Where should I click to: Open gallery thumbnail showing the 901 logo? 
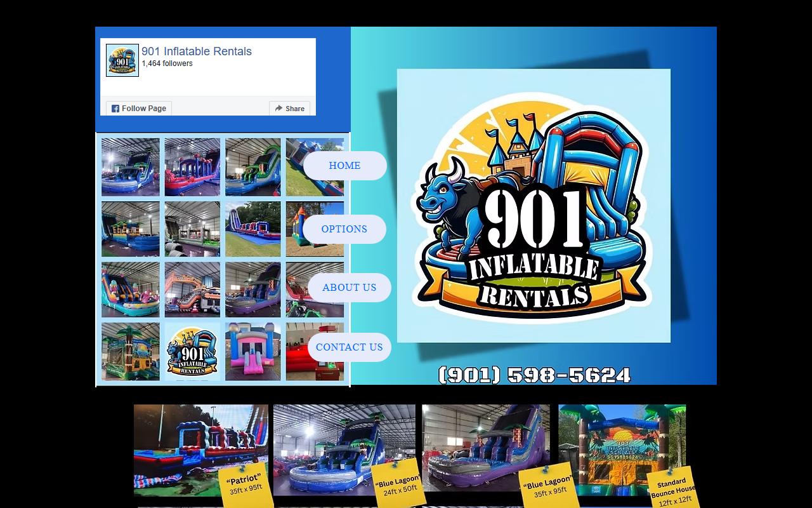coord(192,351)
